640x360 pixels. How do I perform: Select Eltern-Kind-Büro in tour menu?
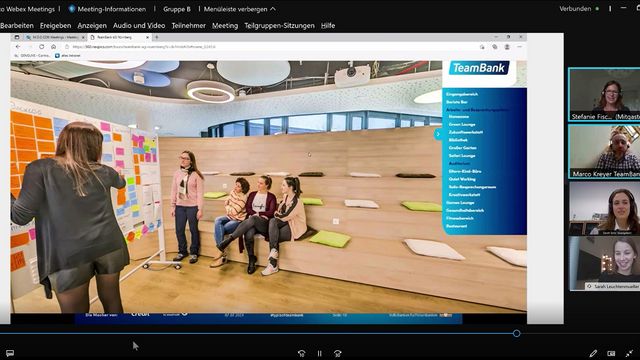point(465,171)
